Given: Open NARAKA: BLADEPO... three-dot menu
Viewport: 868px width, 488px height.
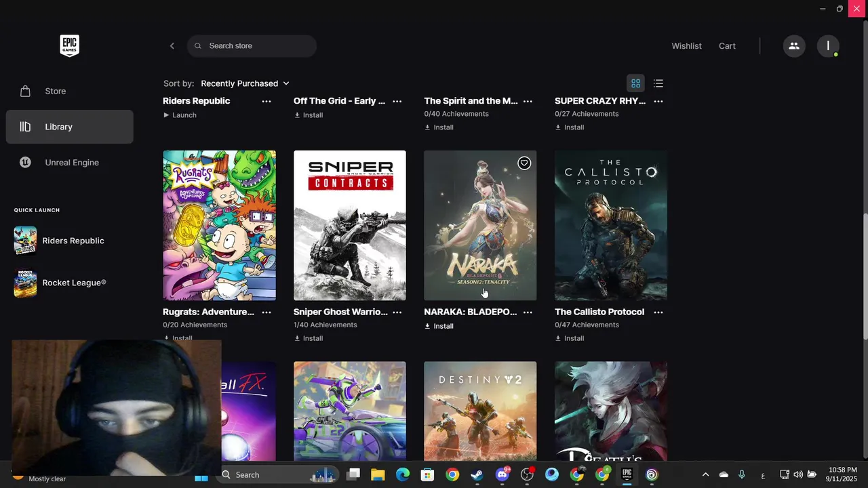Looking at the screenshot, I should [528, 312].
